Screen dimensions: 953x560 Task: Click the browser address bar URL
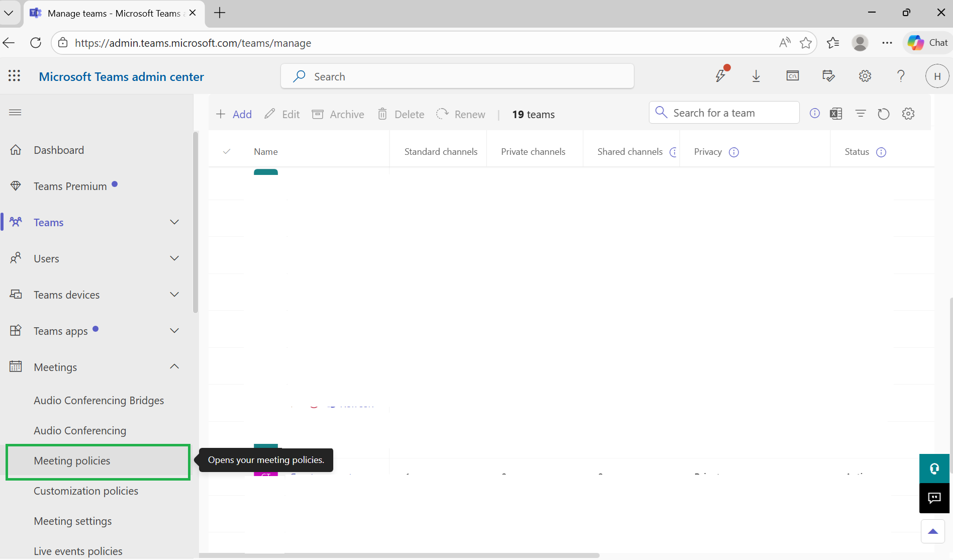click(193, 43)
